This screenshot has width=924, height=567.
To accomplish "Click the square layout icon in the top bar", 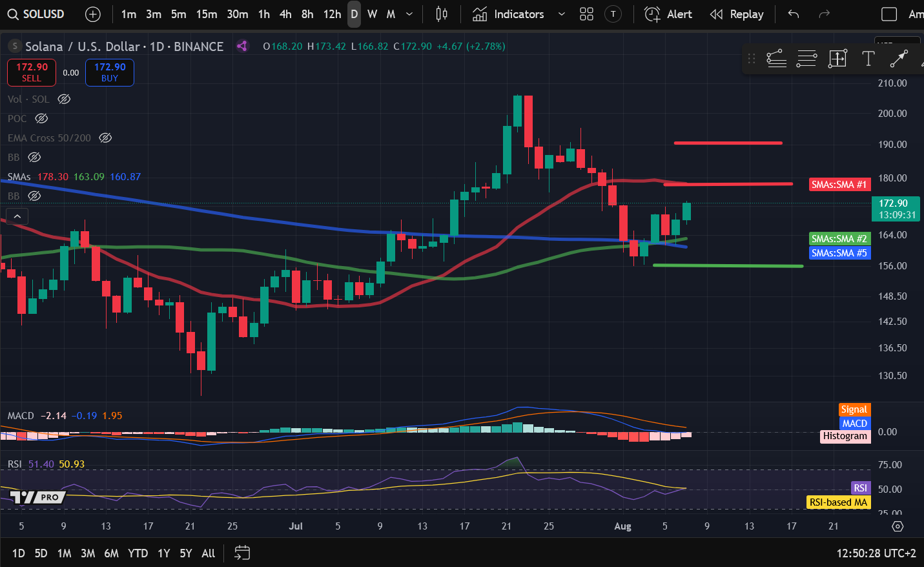I will (889, 14).
